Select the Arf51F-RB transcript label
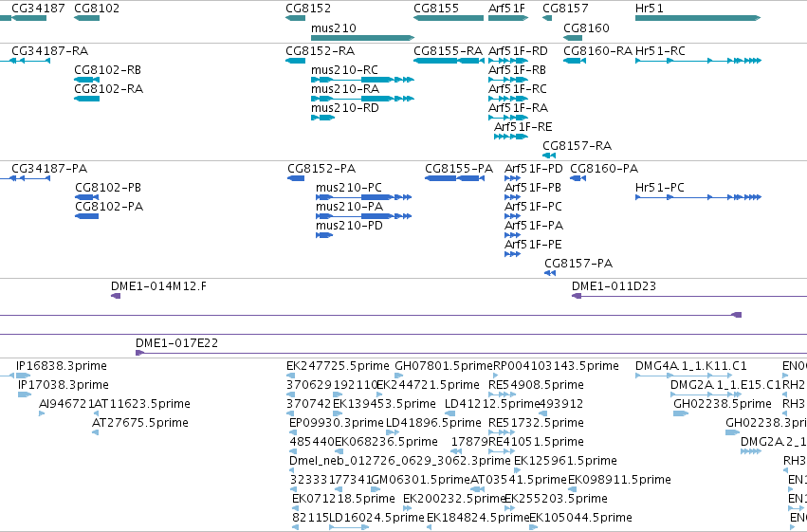Screen dimensions: 807x532 point(517,70)
